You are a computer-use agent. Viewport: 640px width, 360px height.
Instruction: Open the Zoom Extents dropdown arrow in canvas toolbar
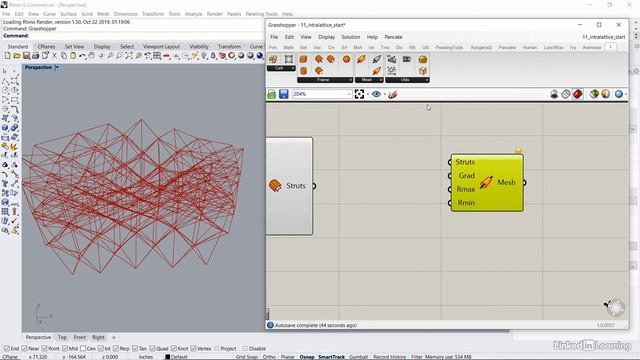pos(367,95)
